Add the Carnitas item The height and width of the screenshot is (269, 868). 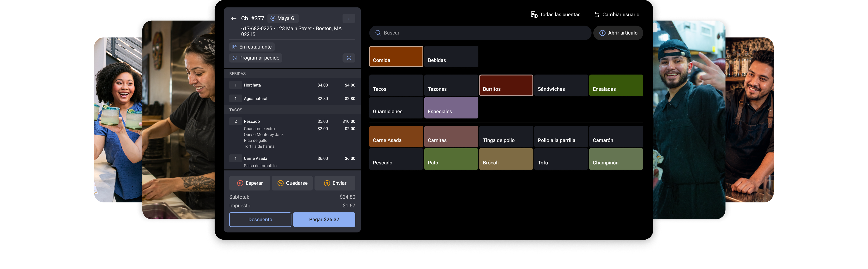(451, 137)
